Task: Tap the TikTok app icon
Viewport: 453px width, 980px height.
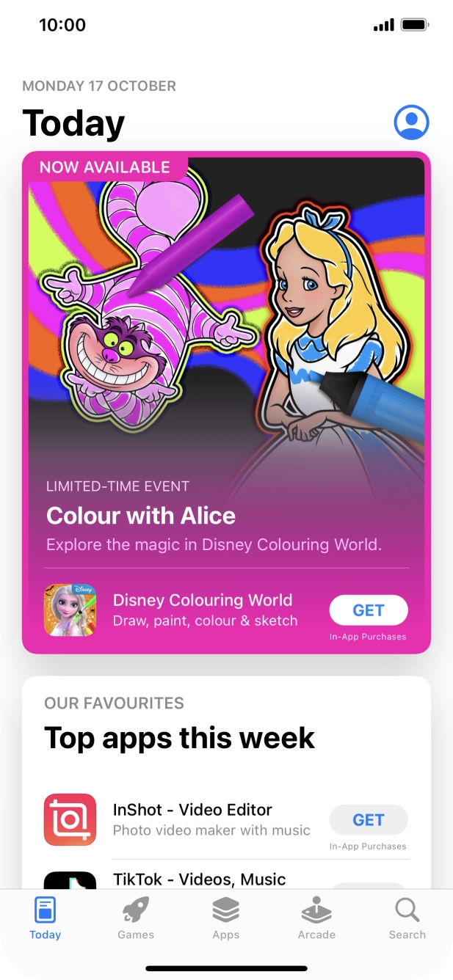Action: tap(70, 880)
